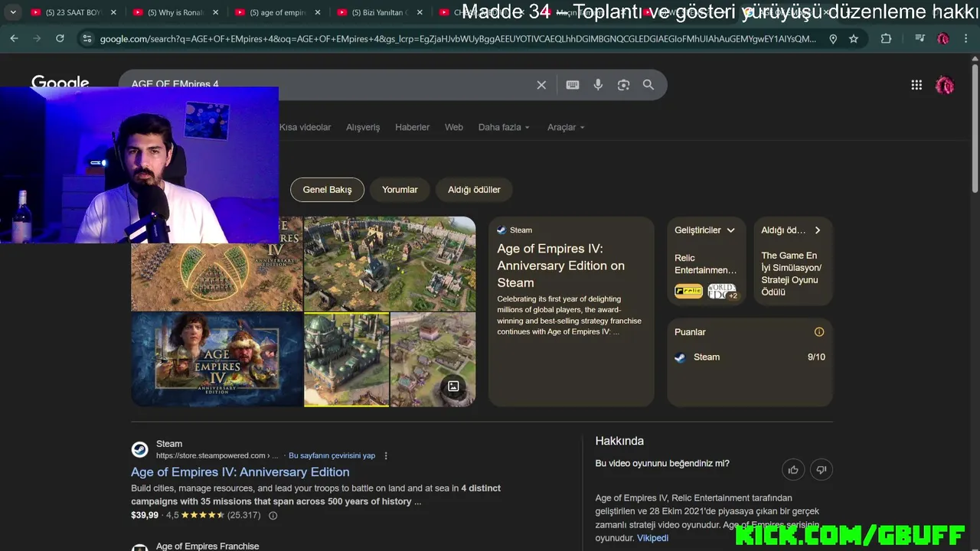Viewport: 980px width, 551px height.
Task: Close the 'Why is Ronal' tab
Action: click(x=215, y=12)
